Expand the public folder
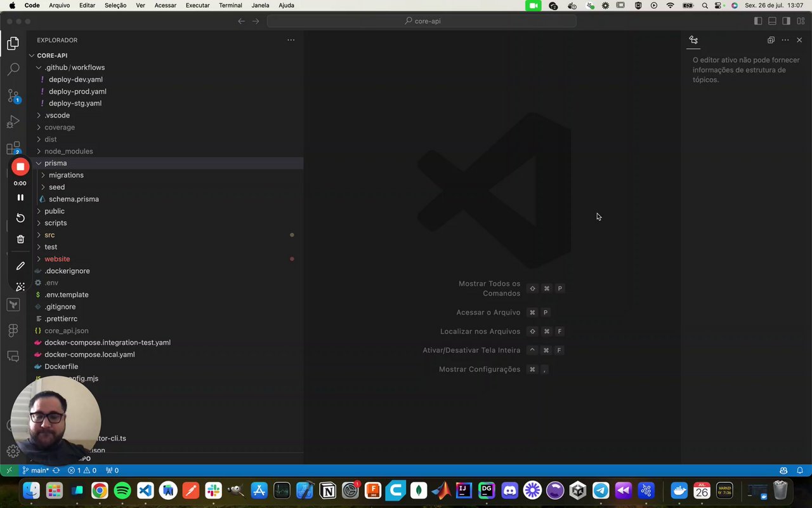This screenshot has height=508, width=812. (x=165, y=211)
